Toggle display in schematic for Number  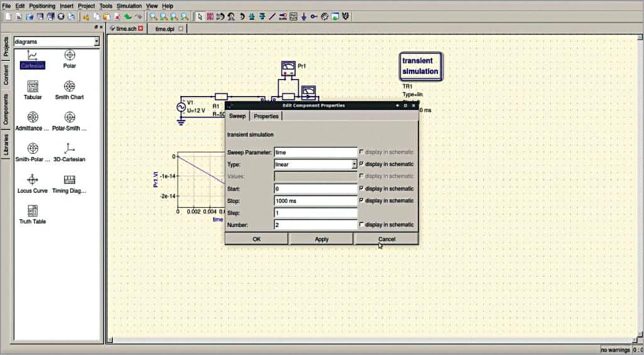361,225
